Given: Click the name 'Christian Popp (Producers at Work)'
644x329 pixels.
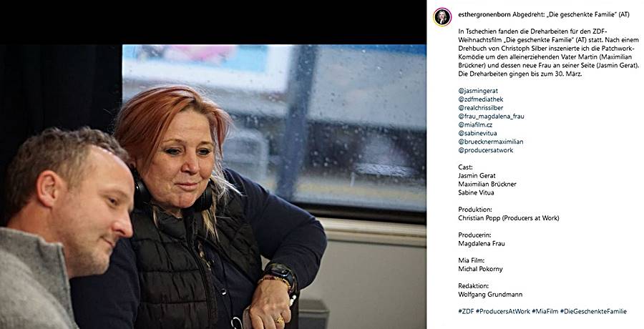Looking at the screenshot, I should 509,218.
